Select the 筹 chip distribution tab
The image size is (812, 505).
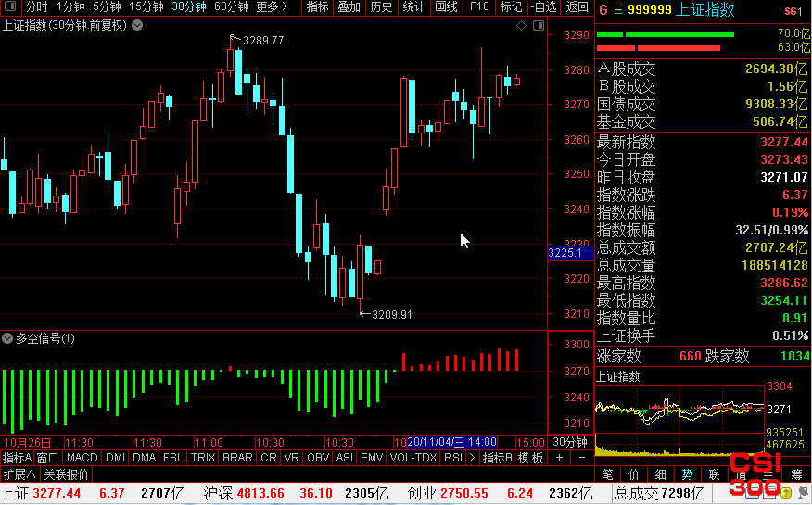coord(797,473)
